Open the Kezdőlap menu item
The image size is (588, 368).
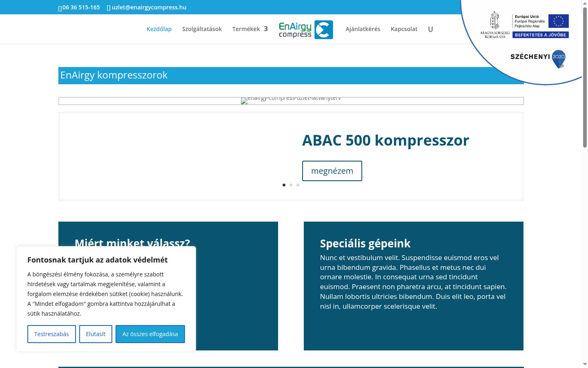159,29
